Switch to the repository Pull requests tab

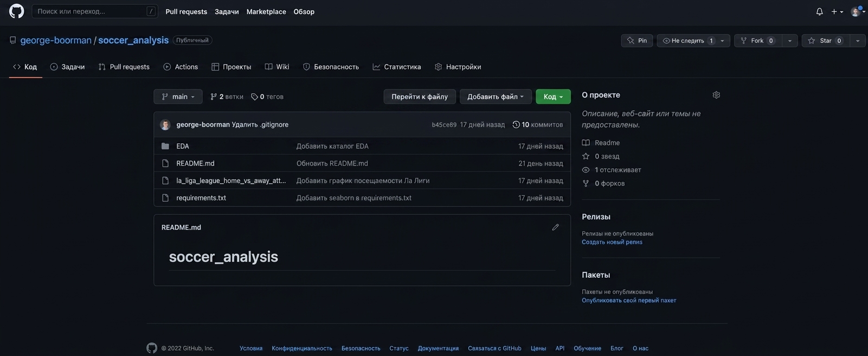(124, 67)
